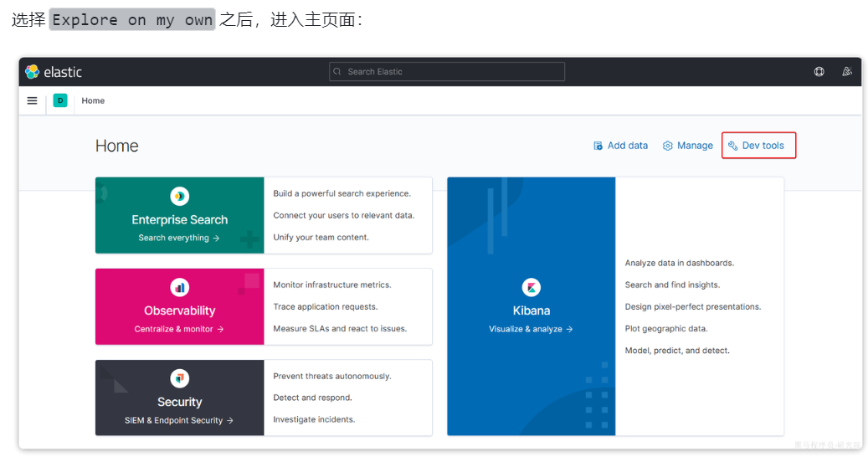868x462 pixels.
Task: Open the newsfeed icon in header
Action: 847,71
